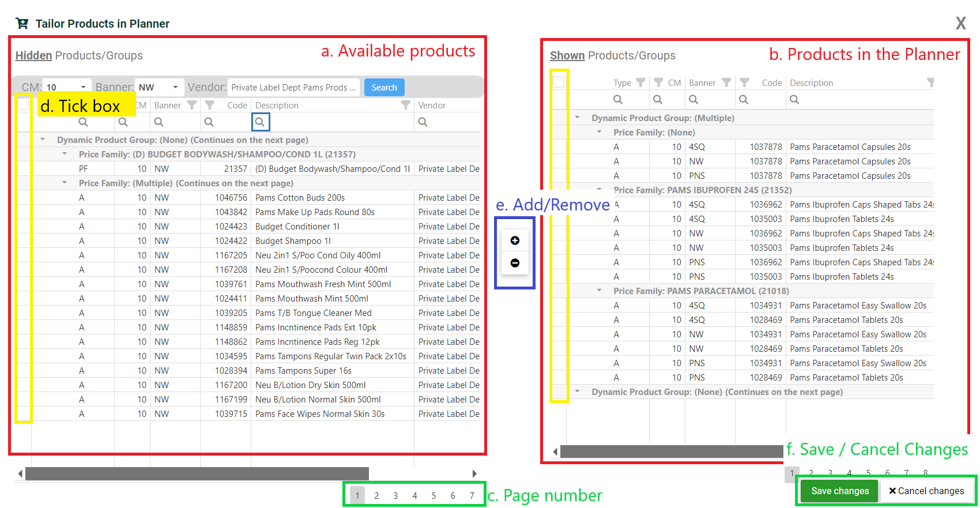This screenshot has width=980, height=508.
Task: Open Description search in Hidden products grid
Action: (260, 122)
